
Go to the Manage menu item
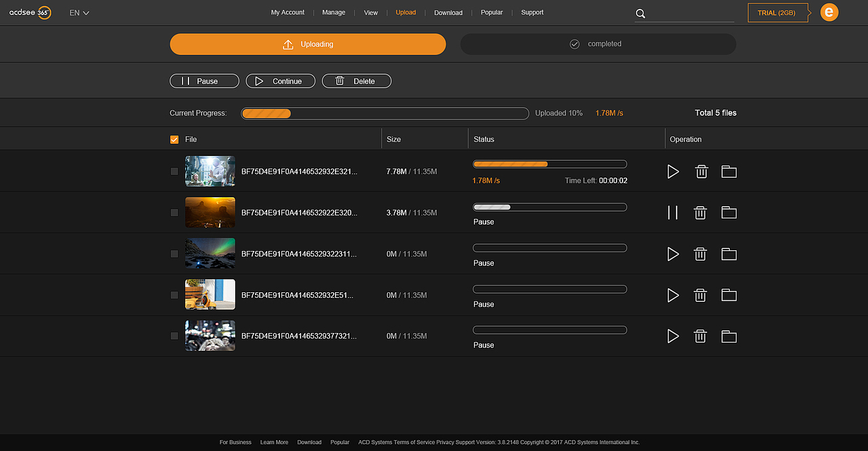tap(334, 12)
